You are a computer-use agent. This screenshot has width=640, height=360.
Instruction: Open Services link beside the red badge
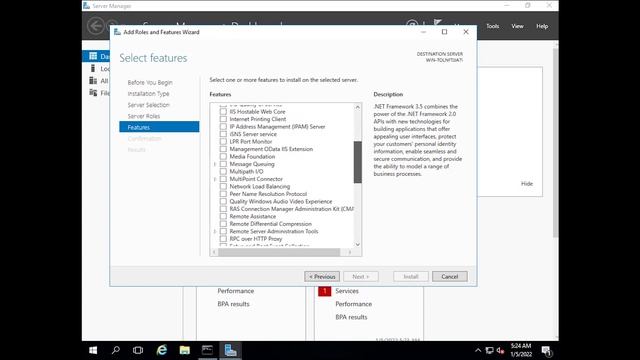click(x=347, y=291)
